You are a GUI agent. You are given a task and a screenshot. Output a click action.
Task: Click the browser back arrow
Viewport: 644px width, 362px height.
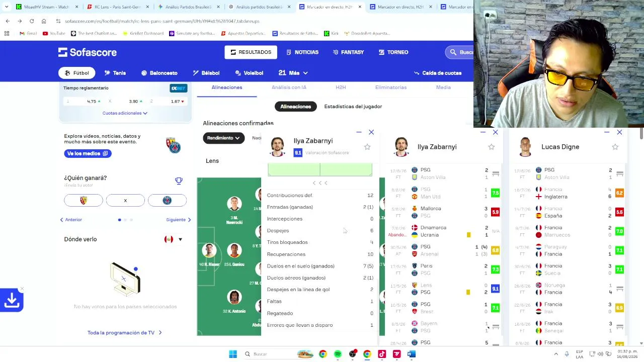coord(8,21)
